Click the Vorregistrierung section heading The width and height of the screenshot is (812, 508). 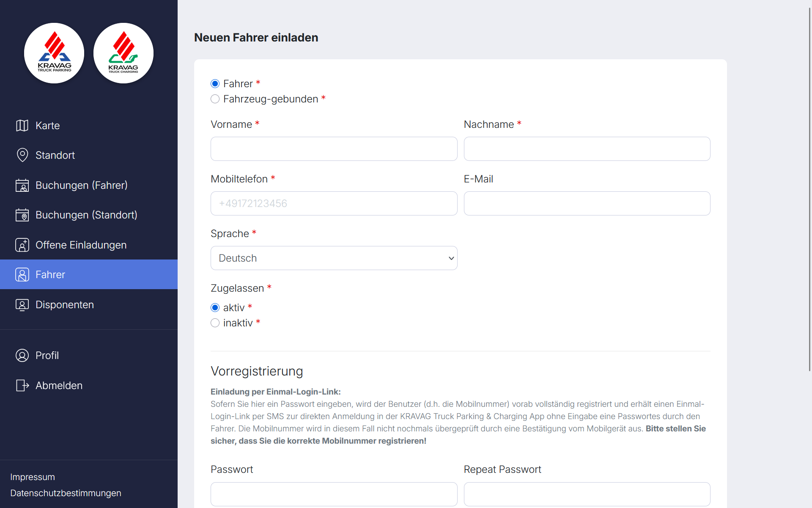(257, 371)
